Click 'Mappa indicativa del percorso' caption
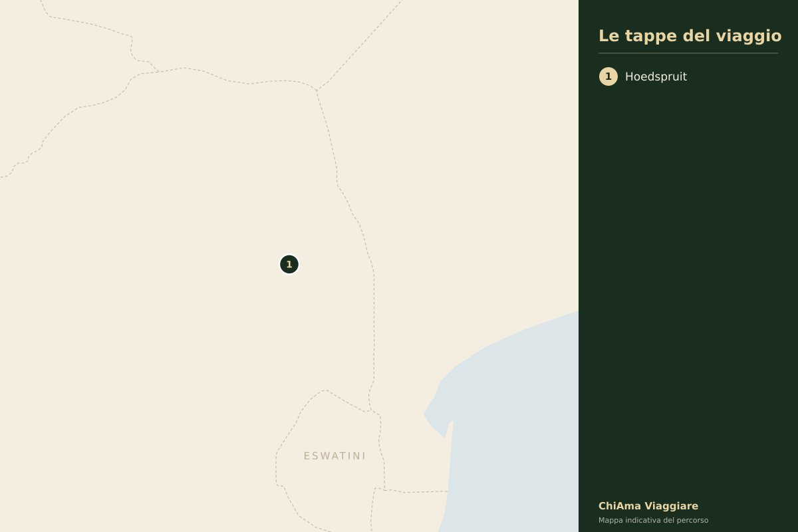The image size is (798, 532). [x=653, y=520]
